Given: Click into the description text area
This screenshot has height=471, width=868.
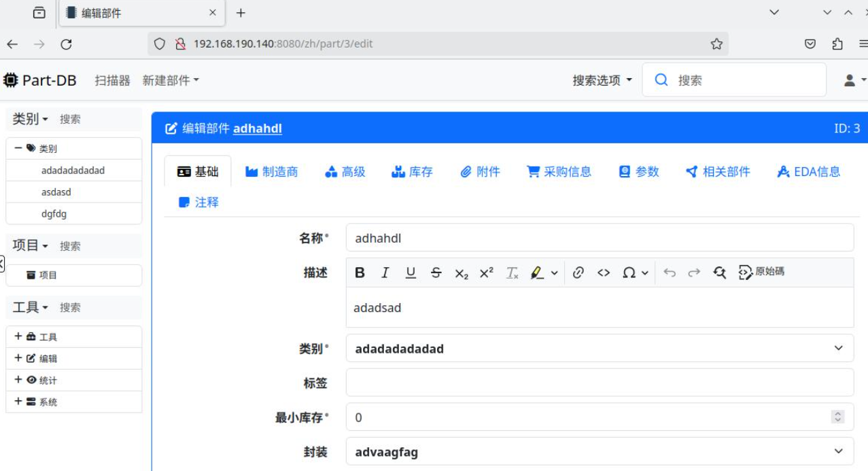Looking at the screenshot, I should 600,308.
